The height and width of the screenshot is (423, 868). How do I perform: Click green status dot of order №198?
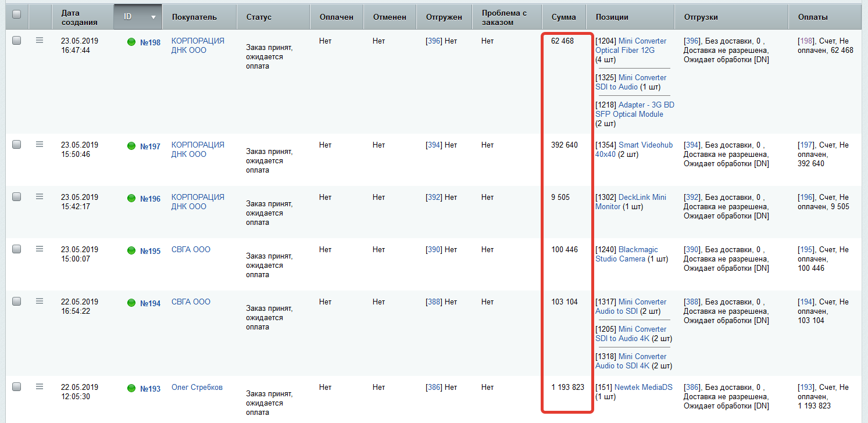click(x=131, y=42)
